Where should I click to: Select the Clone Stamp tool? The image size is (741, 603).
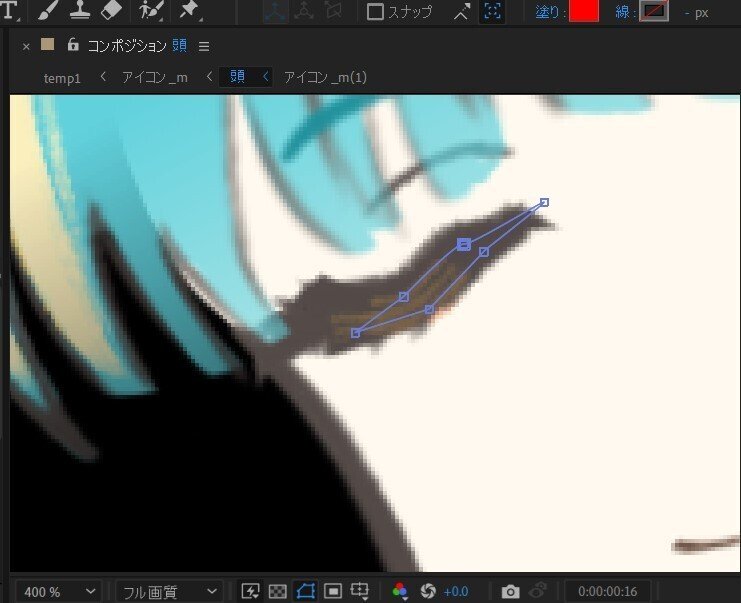pos(80,10)
